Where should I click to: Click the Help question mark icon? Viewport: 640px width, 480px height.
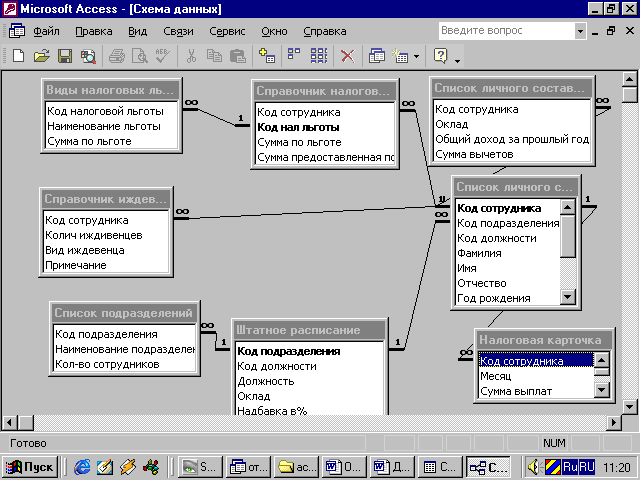(440, 56)
